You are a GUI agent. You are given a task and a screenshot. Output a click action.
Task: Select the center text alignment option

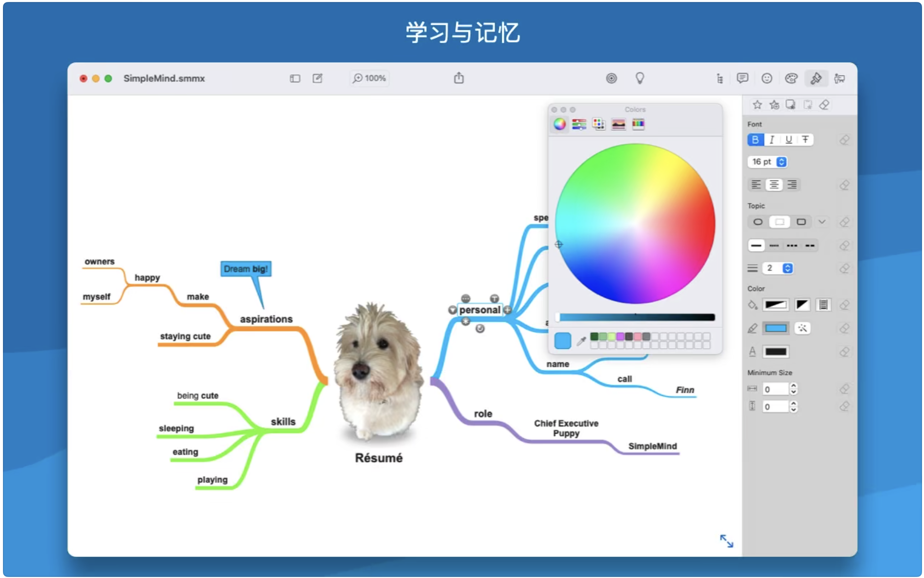coord(774,185)
